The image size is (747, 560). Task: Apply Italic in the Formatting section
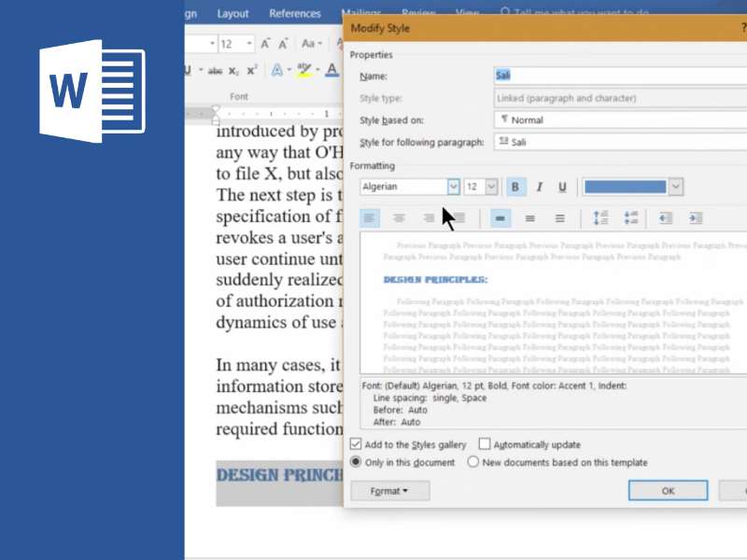(x=539, y=188)
